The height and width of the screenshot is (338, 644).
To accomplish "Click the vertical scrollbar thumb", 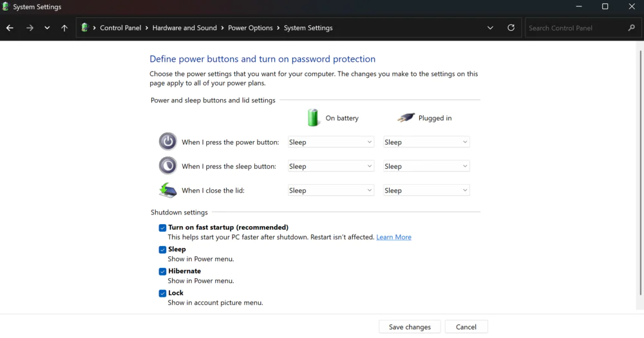I will (x=640, y=173).
